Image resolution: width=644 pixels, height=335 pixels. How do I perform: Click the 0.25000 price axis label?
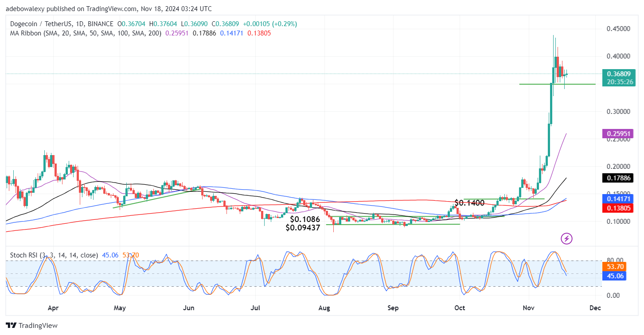tap(618, 139)
